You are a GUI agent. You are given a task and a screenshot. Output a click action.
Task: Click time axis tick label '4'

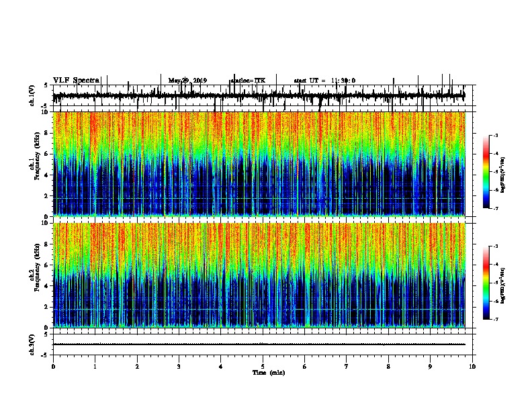pos(221,367)
